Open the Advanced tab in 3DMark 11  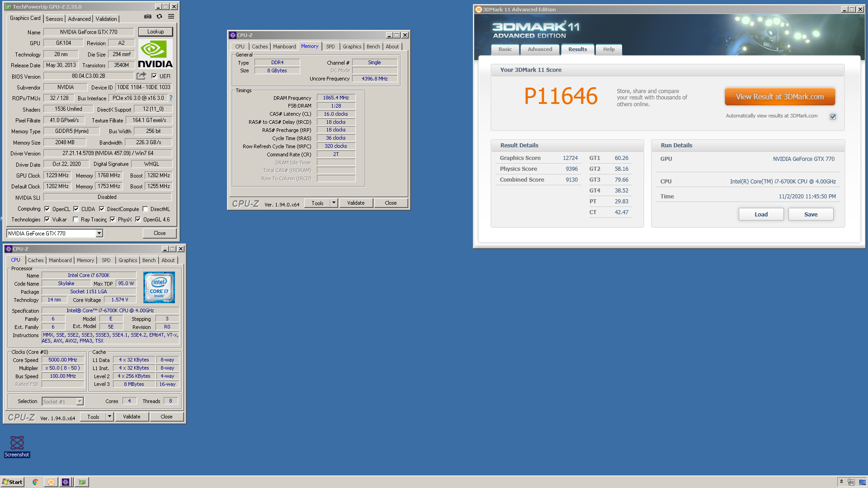[540, 49]
